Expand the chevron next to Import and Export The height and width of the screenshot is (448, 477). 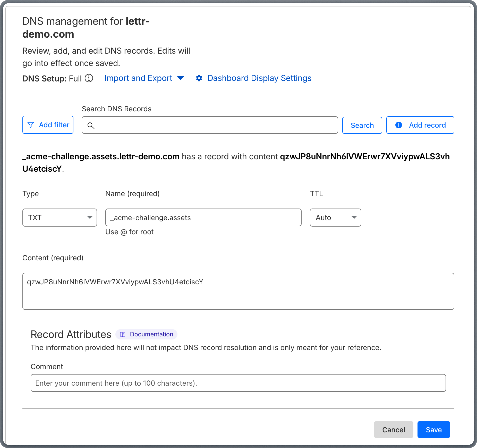coord(181,79)
